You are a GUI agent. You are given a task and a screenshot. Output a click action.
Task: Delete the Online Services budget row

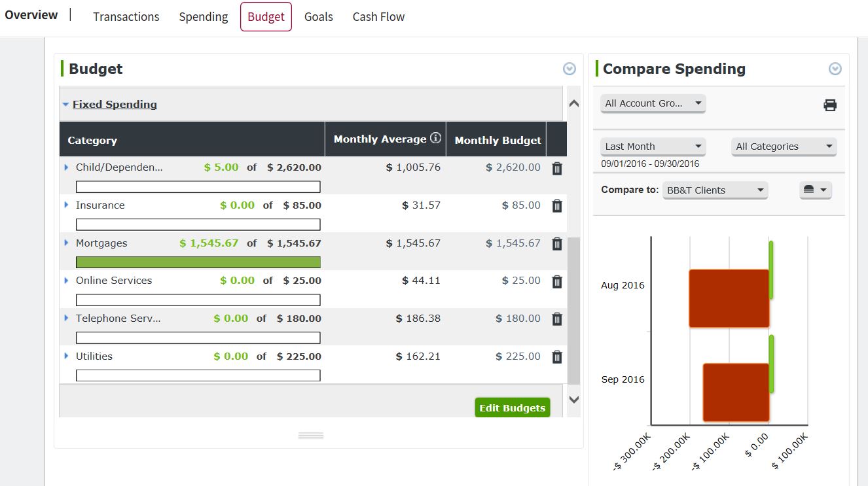click(557, 281)
